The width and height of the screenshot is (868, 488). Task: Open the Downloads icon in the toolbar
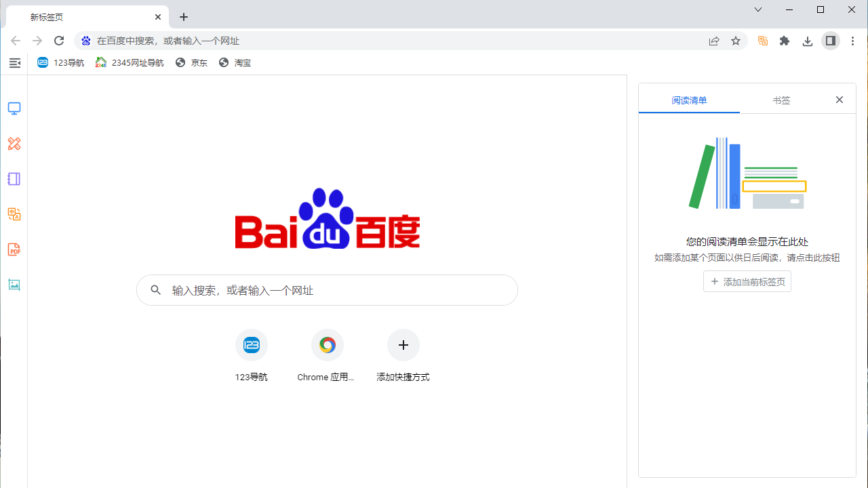pos(807,41)
